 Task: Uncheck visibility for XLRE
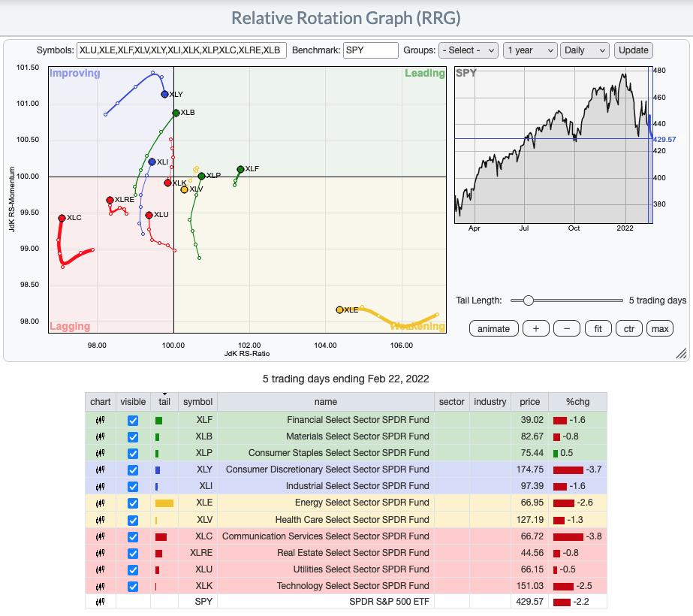coord(133,554)
